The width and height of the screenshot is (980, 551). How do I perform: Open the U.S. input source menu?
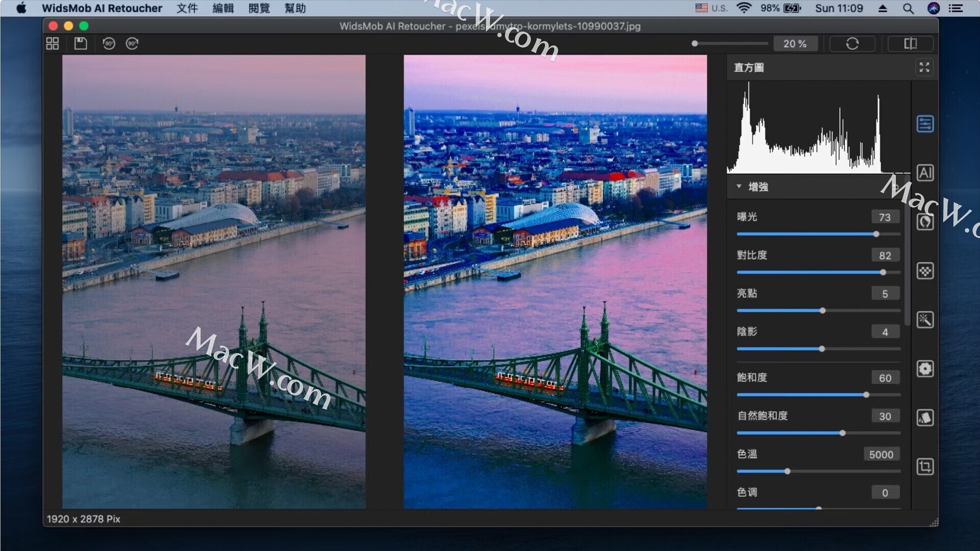(712, 8)
